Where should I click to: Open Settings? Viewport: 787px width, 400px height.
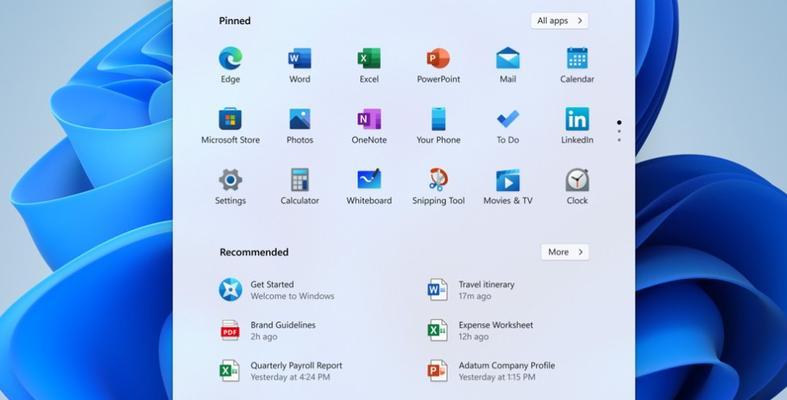point(230,187)
